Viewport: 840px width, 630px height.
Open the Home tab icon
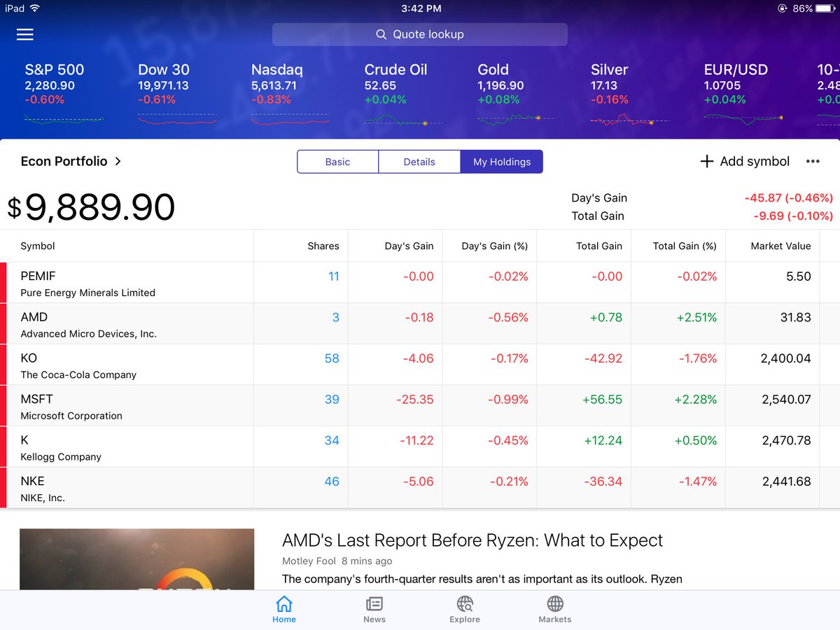(x=284, y=609)
